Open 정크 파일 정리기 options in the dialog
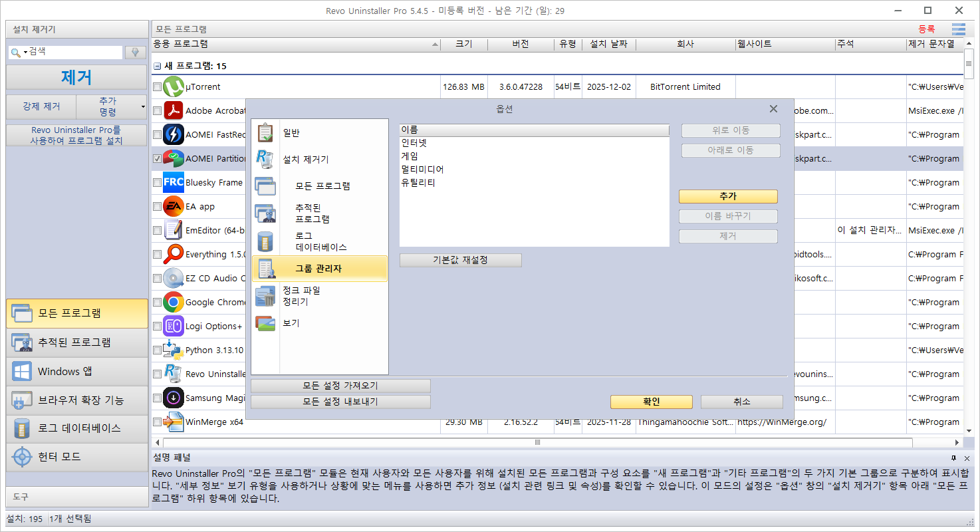980x532 pixels. [x=320, y=296]
